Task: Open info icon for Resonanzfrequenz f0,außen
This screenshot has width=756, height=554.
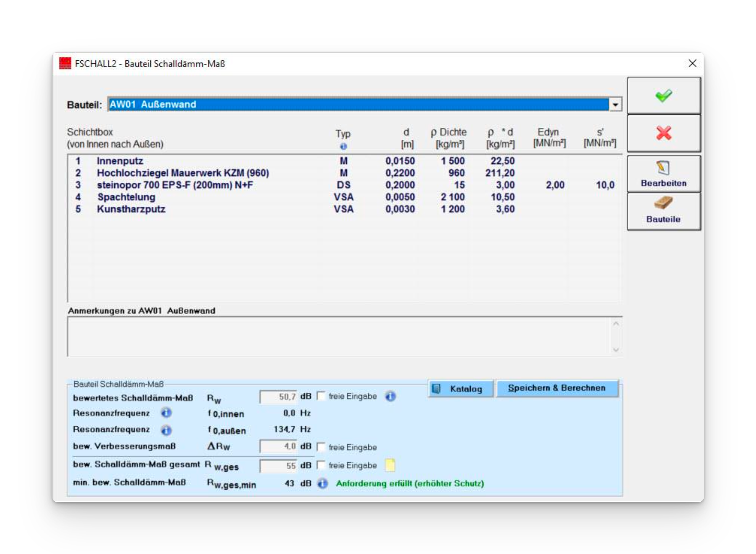Action: pyautogui.click(x=166, y=430)
